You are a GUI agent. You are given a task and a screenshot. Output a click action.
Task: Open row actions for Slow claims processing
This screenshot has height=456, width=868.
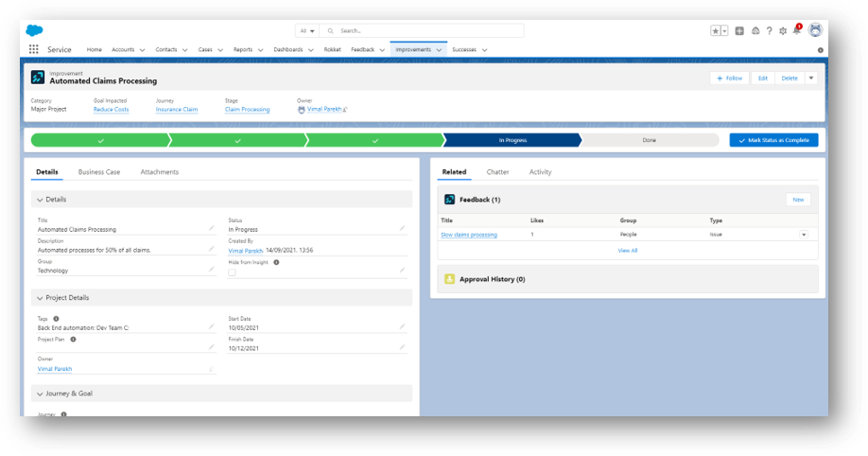[x=804, y=235]
